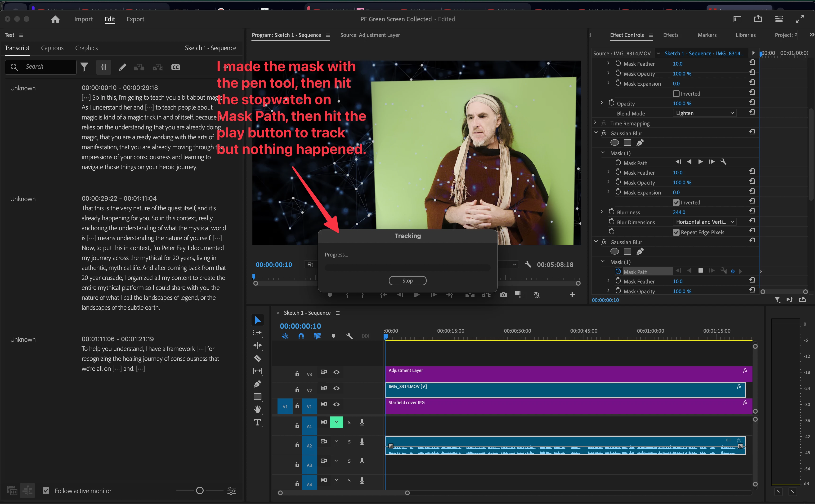Open the Export workspace

(x=135, y=19)
